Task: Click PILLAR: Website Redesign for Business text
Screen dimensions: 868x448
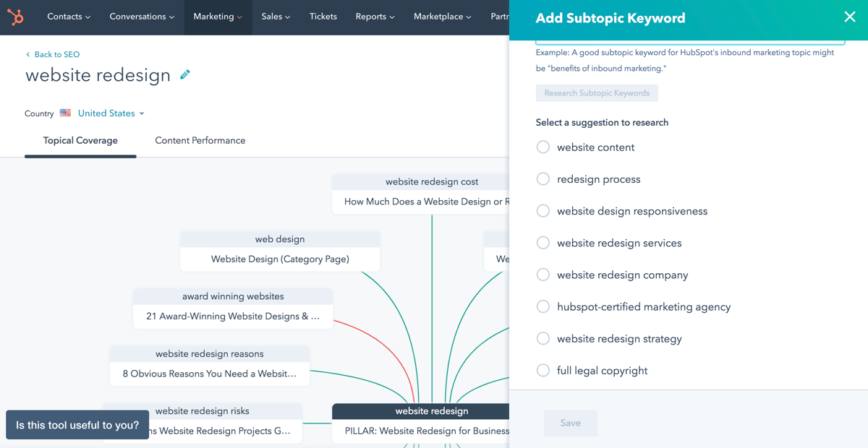Action: 427,431
